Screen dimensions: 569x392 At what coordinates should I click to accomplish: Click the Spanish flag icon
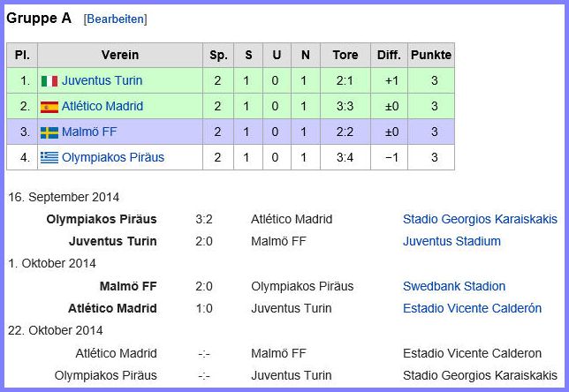coord(49,107)
